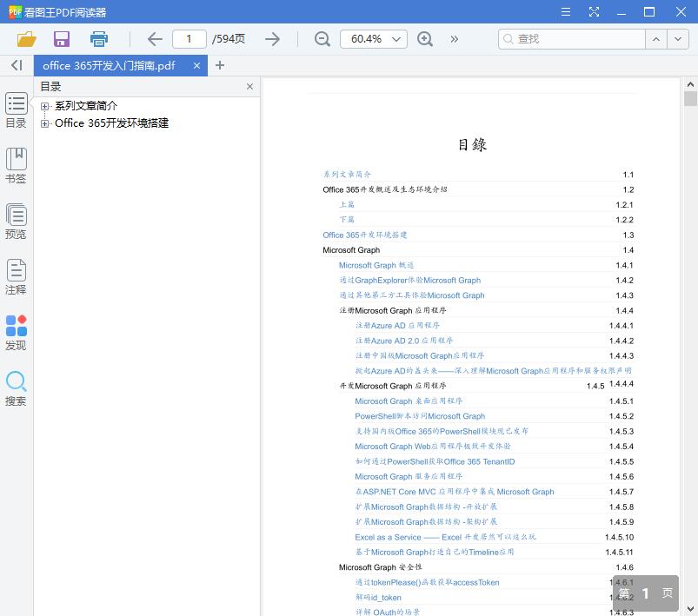Collapse the sidebar with the left chevron
698x616 pixels.
(16, 65)
